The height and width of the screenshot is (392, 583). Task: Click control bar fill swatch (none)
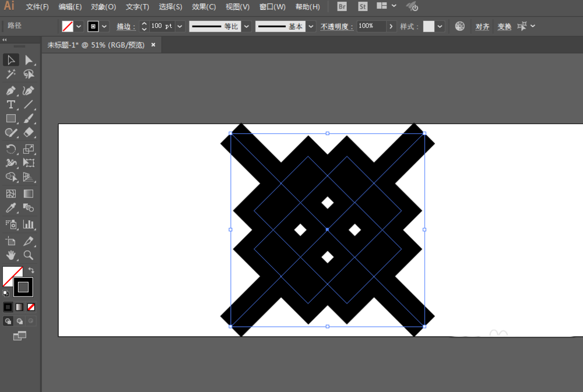click(x=67, y=26)
